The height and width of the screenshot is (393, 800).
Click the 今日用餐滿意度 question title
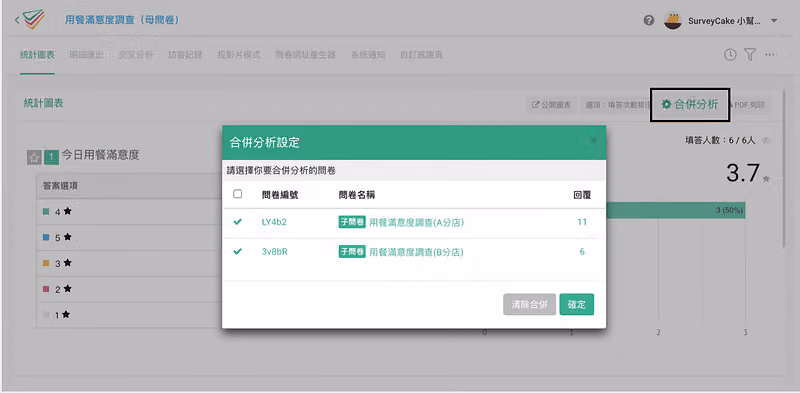tap(101, 155)
